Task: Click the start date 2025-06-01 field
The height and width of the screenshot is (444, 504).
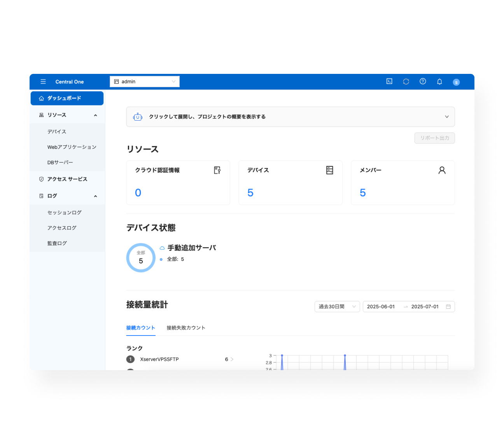Action: coord(381,307)
